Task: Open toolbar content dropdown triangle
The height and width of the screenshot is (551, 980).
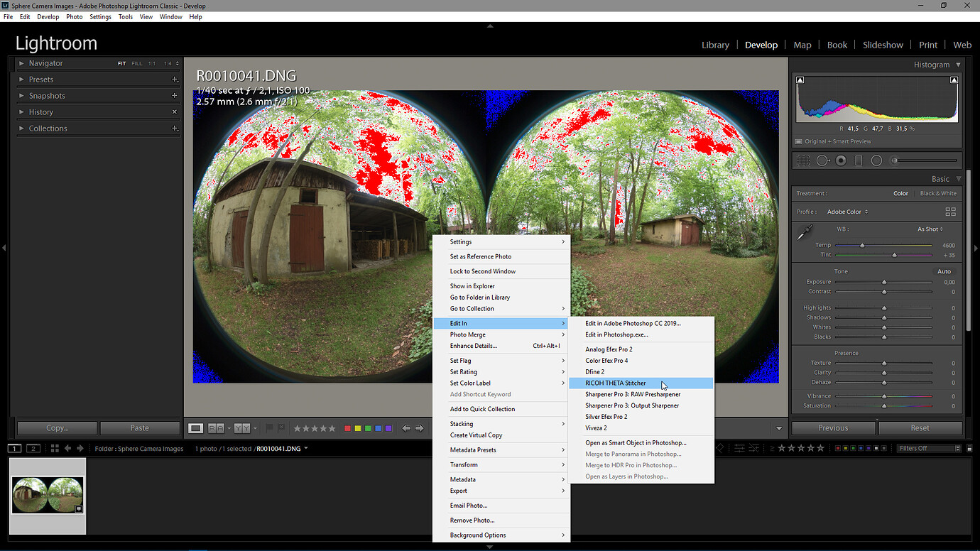Action: [779, 428]
